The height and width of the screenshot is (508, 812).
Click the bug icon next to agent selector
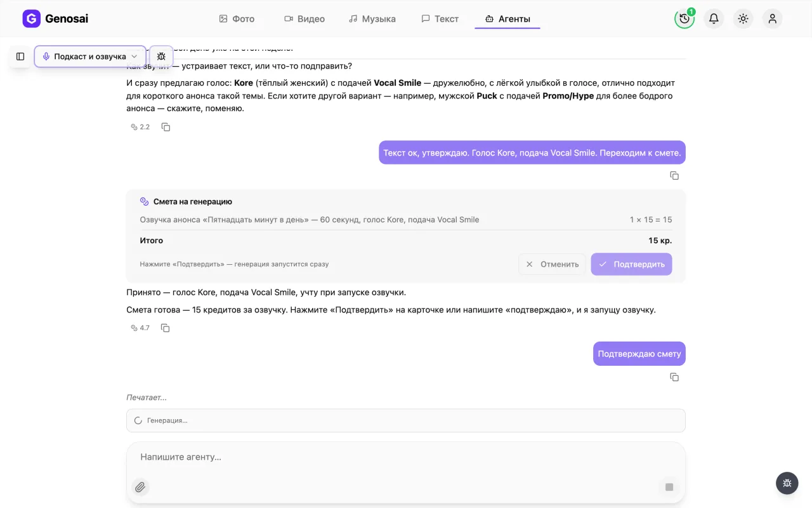tap(161, 57)
